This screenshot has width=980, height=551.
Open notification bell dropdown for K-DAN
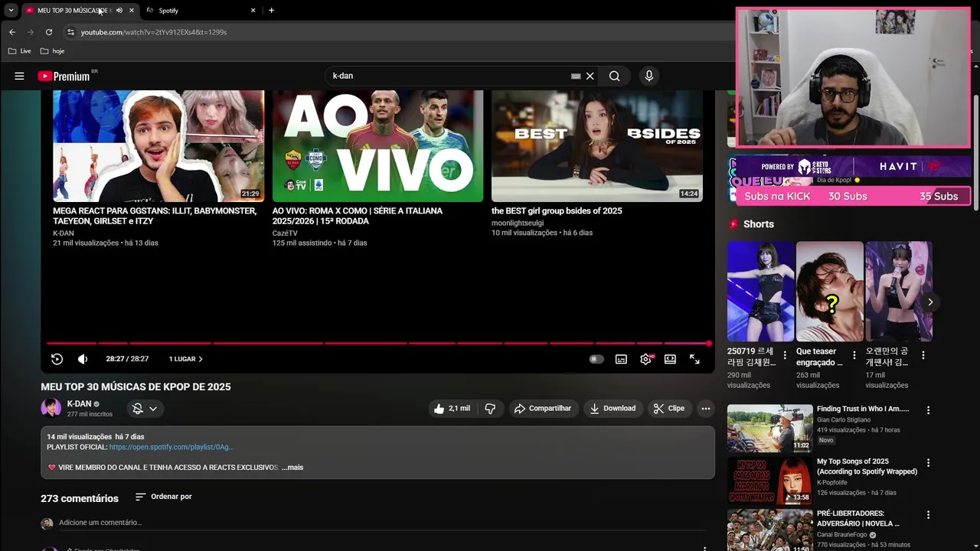[x=145, y=409]
